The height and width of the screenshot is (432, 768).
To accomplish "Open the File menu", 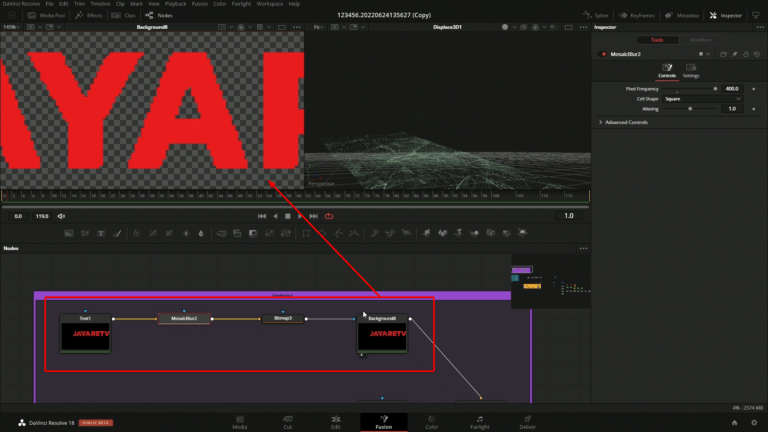I will pos(49,4).
